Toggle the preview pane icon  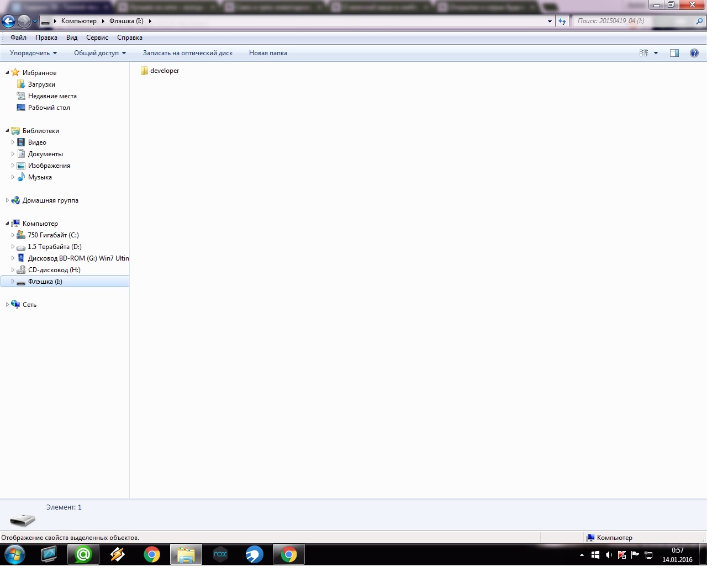pos(674,53)
